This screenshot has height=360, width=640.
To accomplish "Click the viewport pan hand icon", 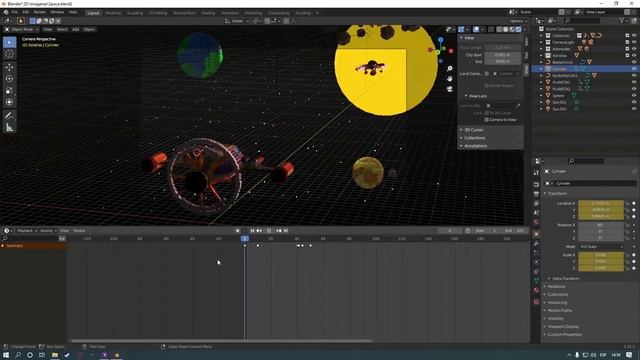I will (449, 78).
